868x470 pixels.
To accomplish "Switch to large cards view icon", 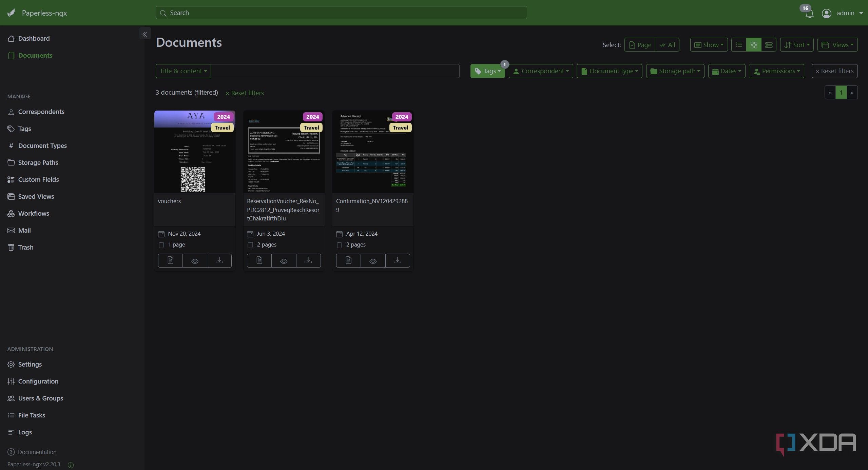I will point(769,45).
